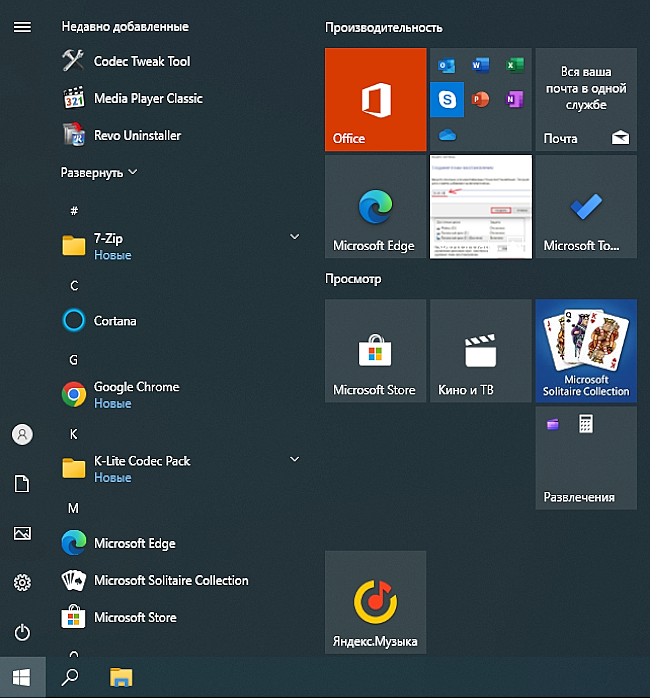
Task: Open OneDrive from the Office group tile
Action: [x=447, y=134]
